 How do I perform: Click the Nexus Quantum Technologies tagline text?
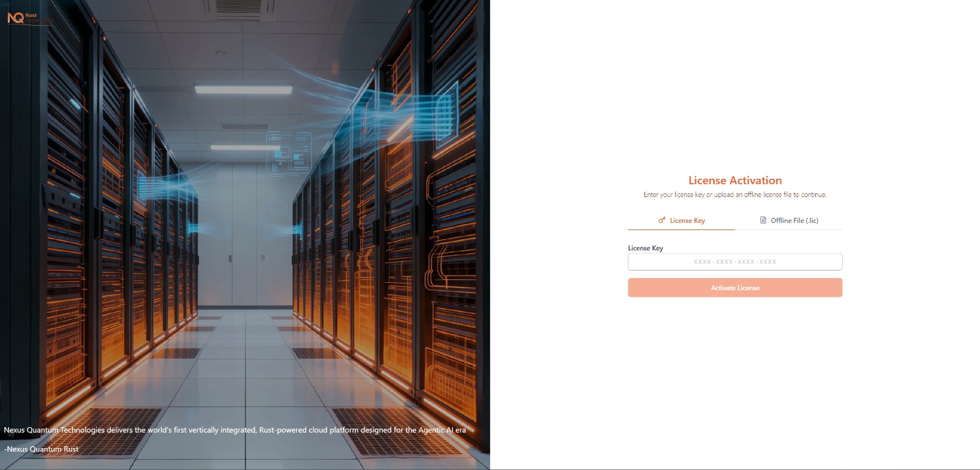click(235, 430)
